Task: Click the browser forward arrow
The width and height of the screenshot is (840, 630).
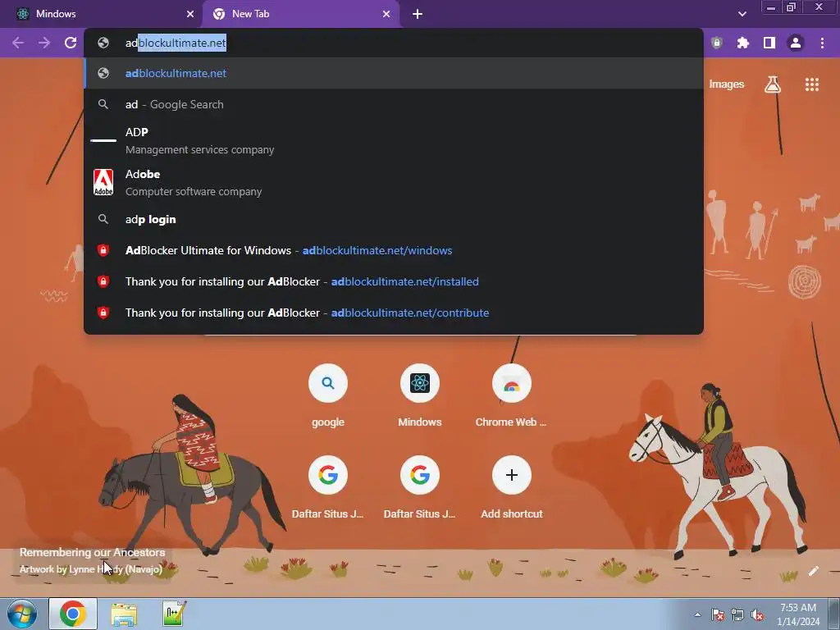Action: point(44,43)
